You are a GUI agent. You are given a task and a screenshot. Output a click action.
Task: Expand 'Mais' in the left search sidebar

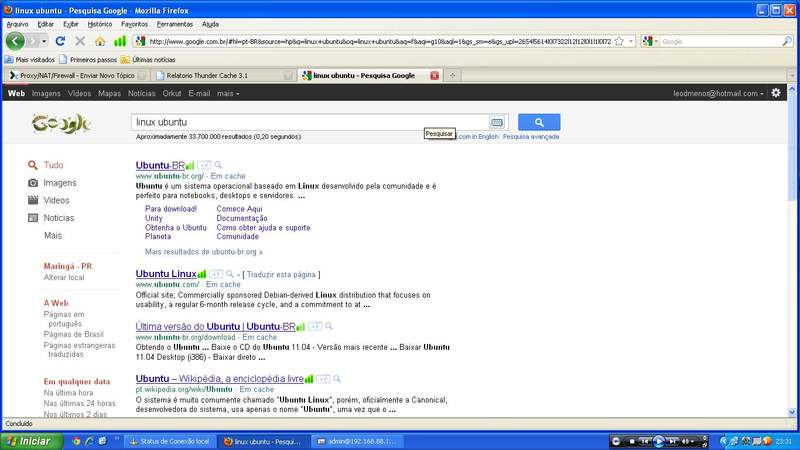[53, 235]
